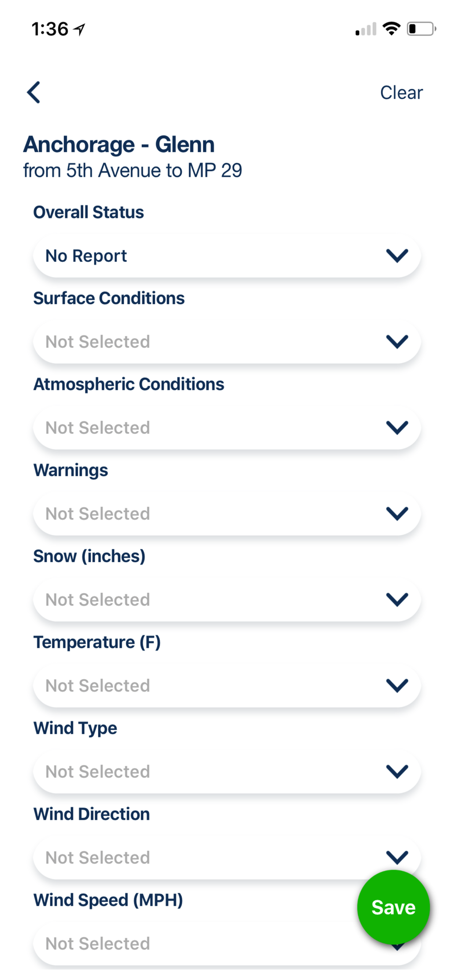Open the Wind Speed (MPH) dropdown
The width and height of the screenshot is (453, 980).
196,944
